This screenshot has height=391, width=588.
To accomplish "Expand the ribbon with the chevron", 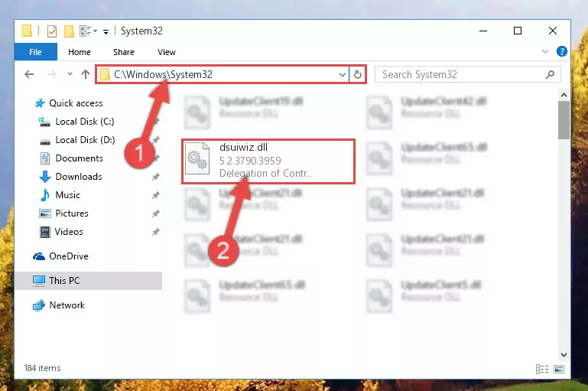I will 545,51.
